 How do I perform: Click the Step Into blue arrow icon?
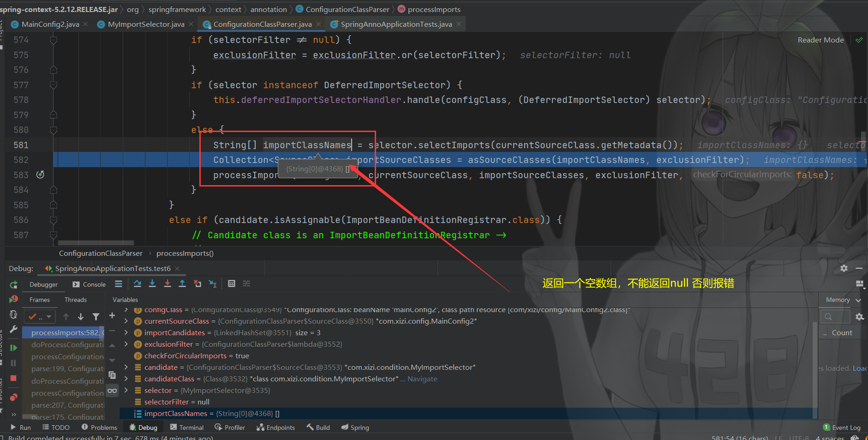[x=152, y=283]
